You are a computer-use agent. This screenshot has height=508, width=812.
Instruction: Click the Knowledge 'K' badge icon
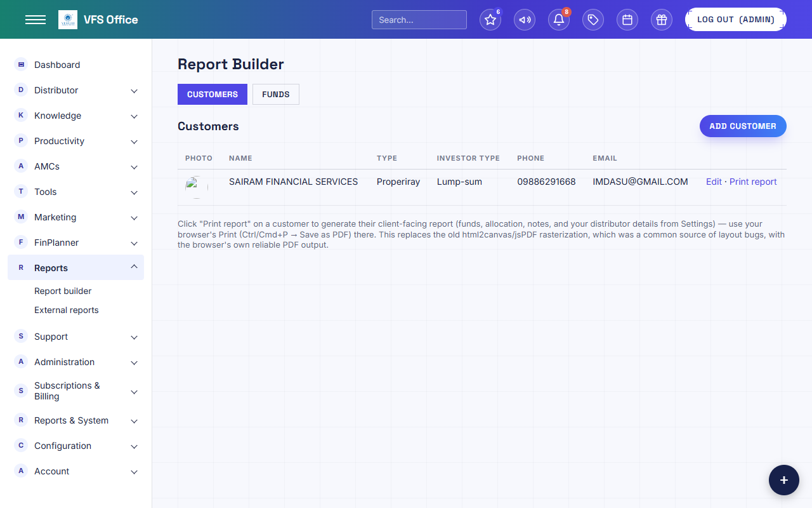click(x=21, y=115)
